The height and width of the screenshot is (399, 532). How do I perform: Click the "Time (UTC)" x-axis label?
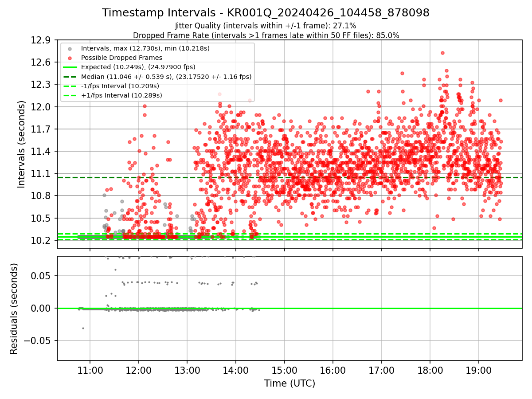click(x=289, y=383)
